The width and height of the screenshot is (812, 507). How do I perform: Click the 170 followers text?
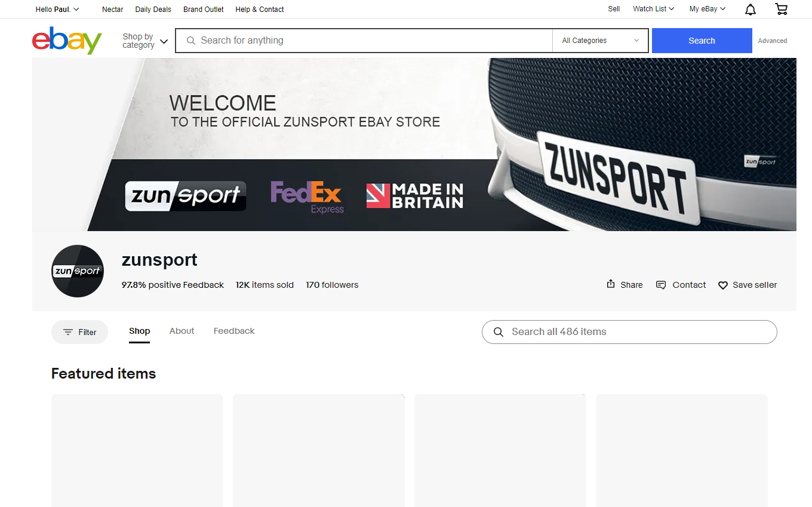332,285
